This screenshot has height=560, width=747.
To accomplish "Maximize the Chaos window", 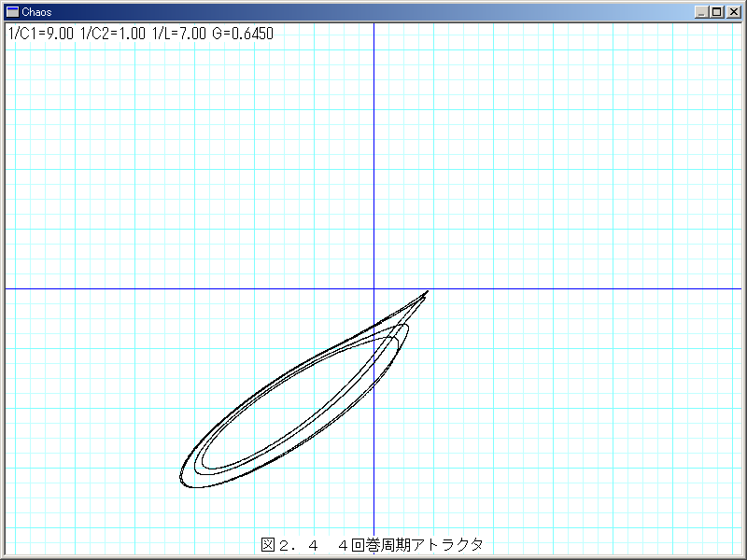I will (716, 12).
